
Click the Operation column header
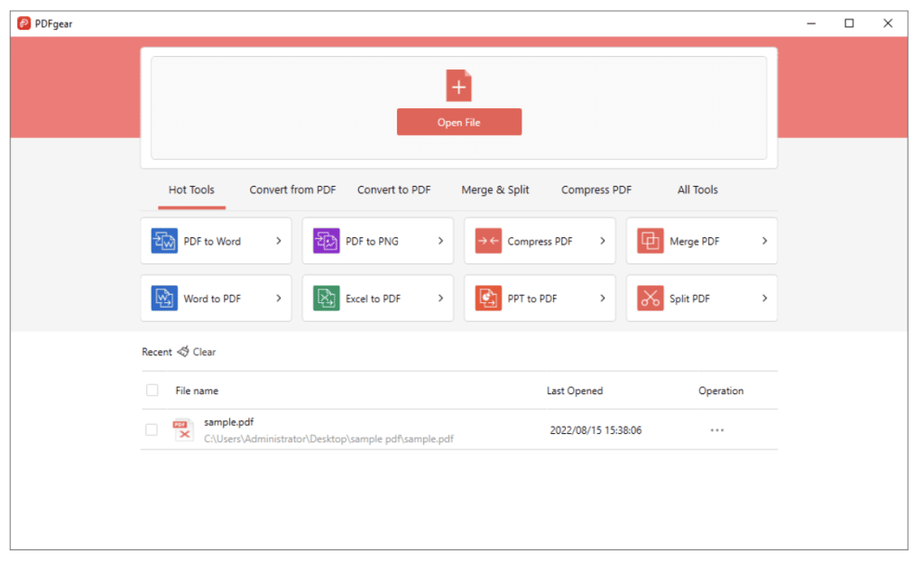coord(721,391)
